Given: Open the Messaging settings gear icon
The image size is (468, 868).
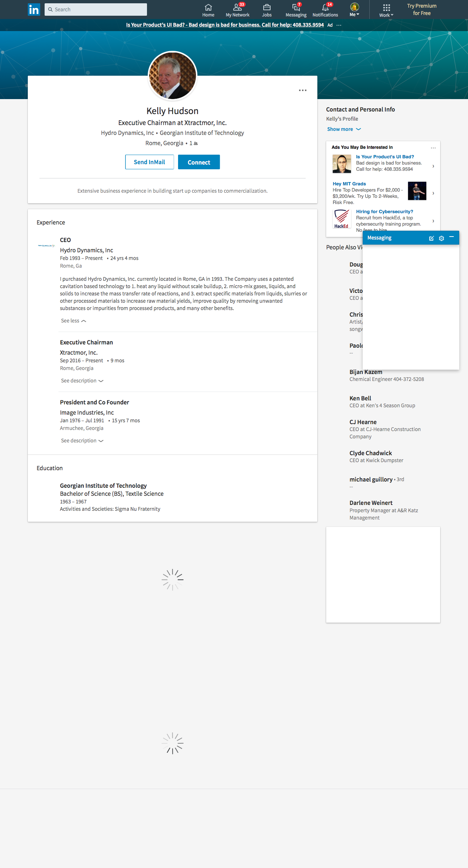Looking at the screenshot, I should (441, 238).
